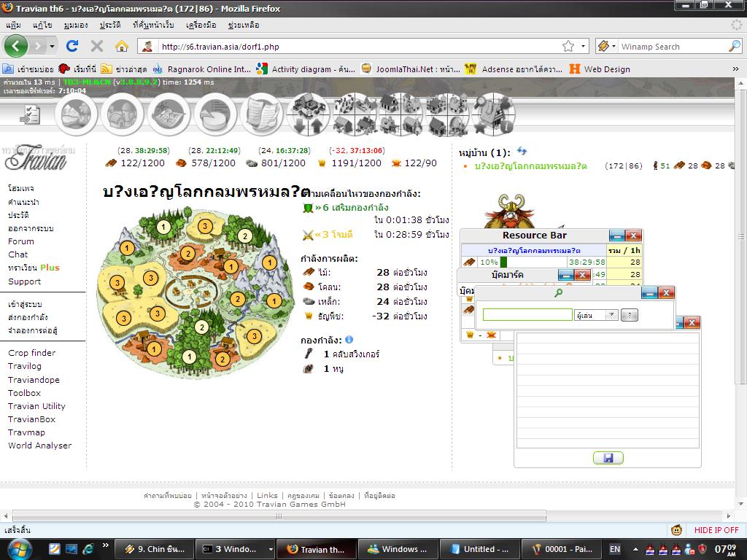Open the map navigation icon
The width and height of the screenshot is (747, 560).
click(x=169, y=114)
